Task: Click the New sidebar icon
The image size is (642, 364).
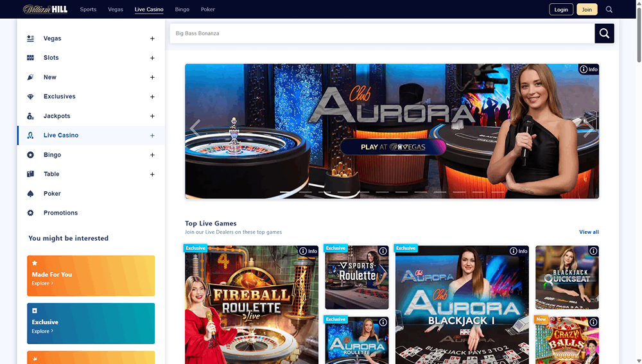Action: click(30, 77)
